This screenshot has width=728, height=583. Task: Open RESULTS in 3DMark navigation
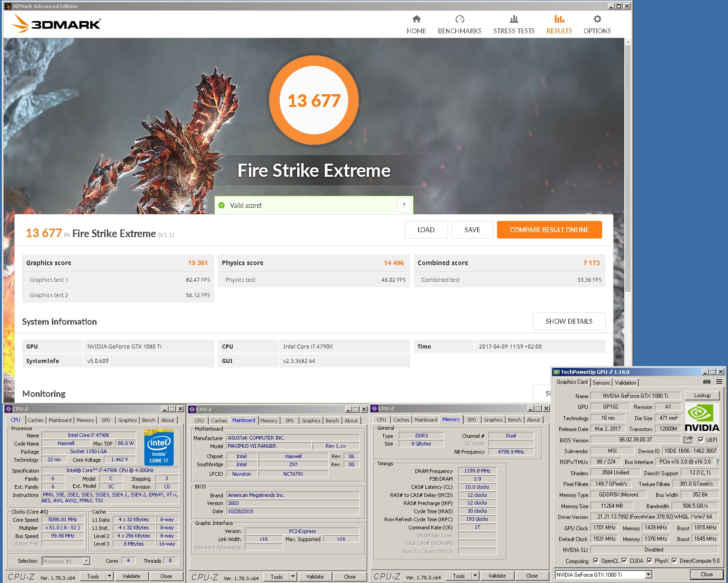pos(559,25)
